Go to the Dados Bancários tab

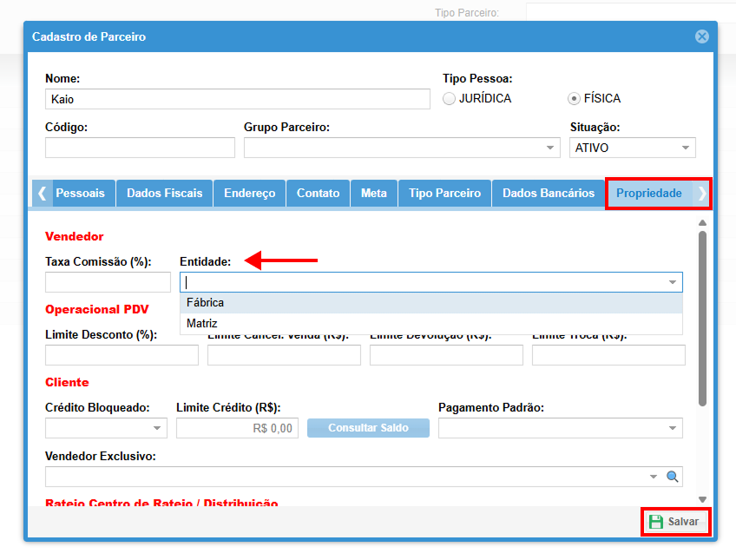(549, 193)
